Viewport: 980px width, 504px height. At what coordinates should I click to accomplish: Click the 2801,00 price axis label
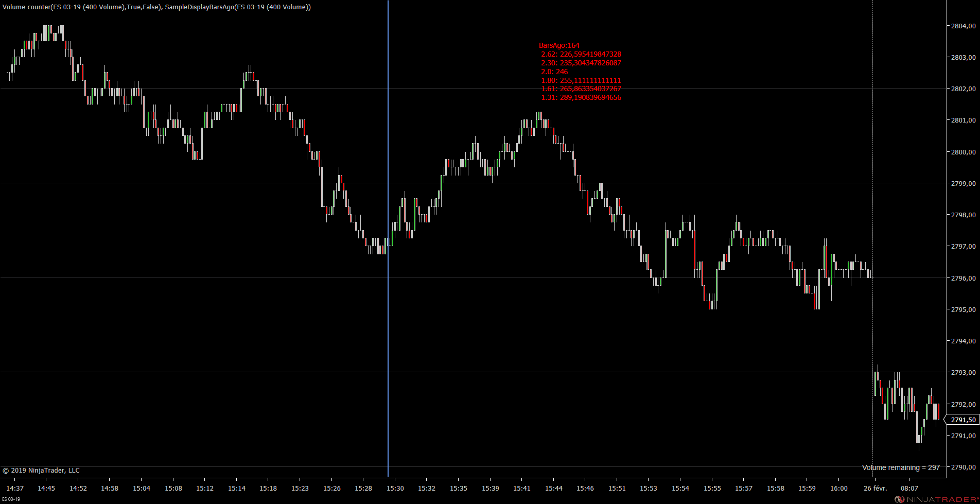[963, 120]
